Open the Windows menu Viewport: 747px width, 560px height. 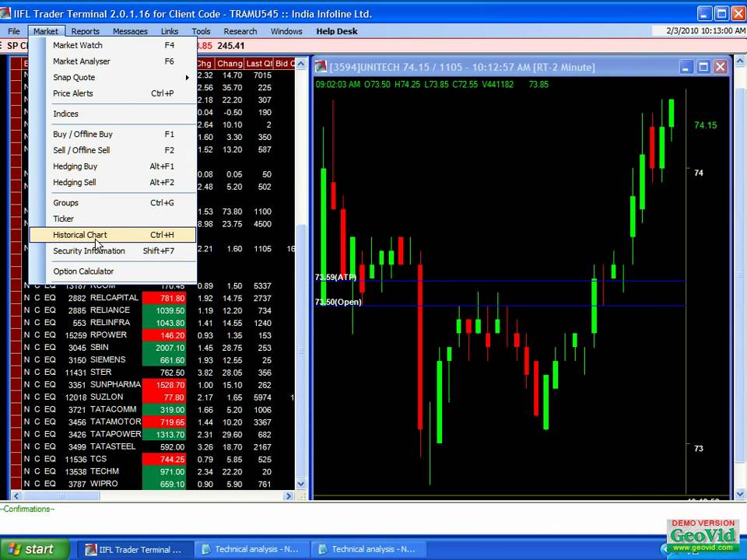(x=286, y=31)
